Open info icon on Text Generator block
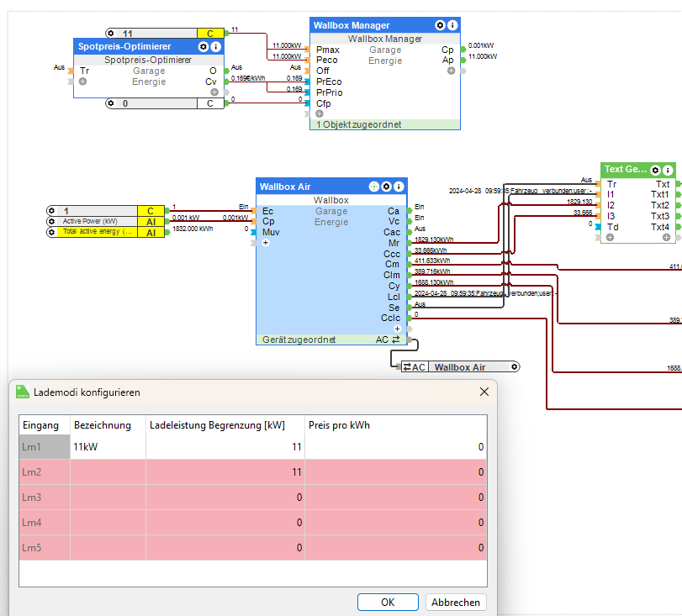This screenshot has width=682, height=616. coord(668,171)
